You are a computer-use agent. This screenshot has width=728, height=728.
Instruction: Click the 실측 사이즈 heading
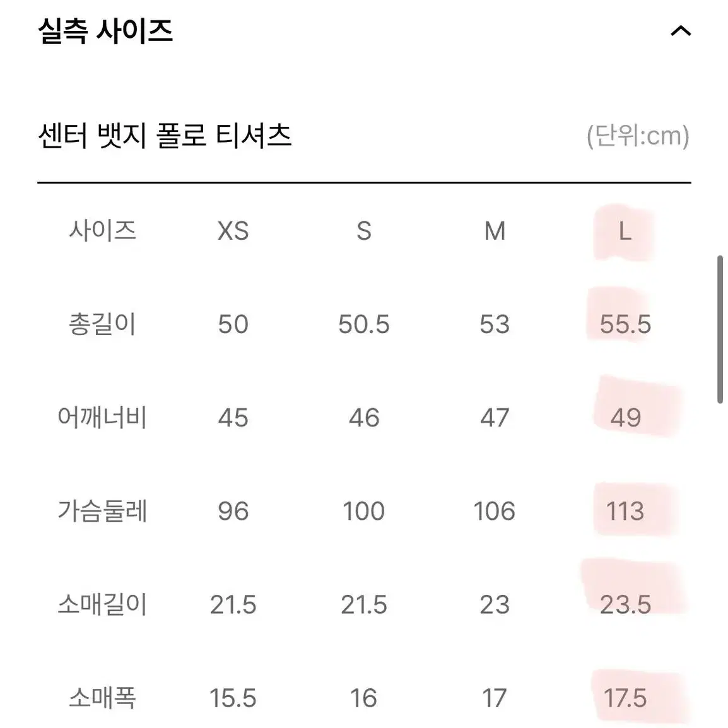(105, 32)
